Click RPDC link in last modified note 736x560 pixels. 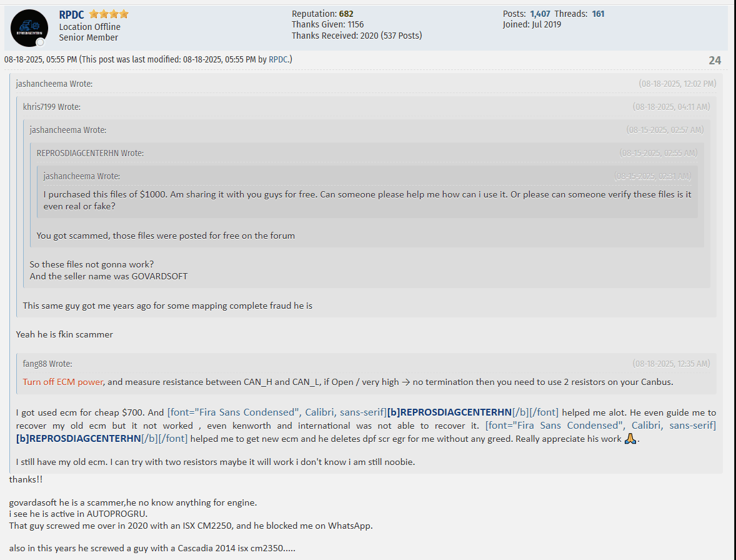coord(279,59)
